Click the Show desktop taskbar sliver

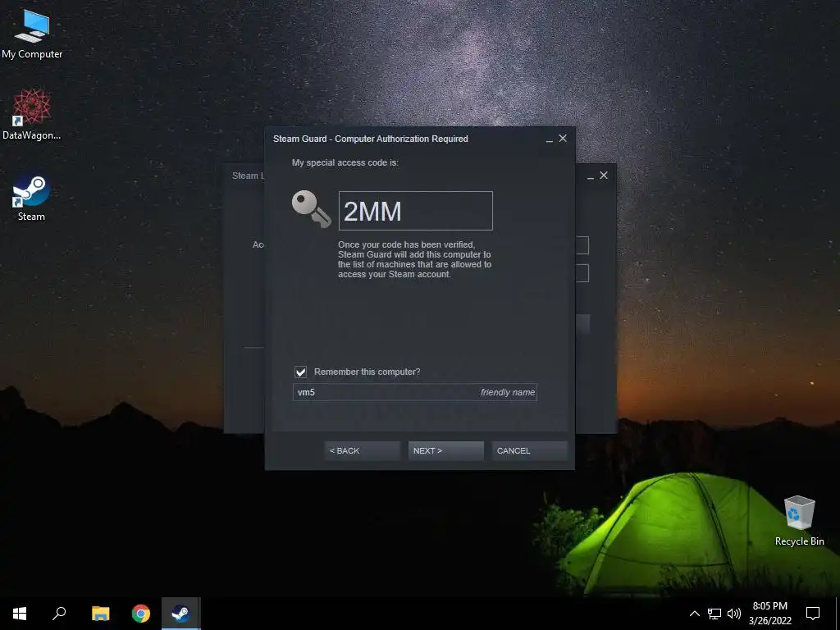(x=838, y=614)
